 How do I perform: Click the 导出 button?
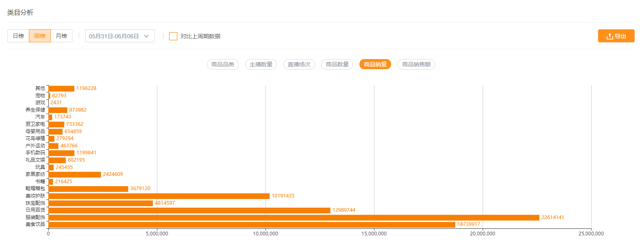click(616, 36)
